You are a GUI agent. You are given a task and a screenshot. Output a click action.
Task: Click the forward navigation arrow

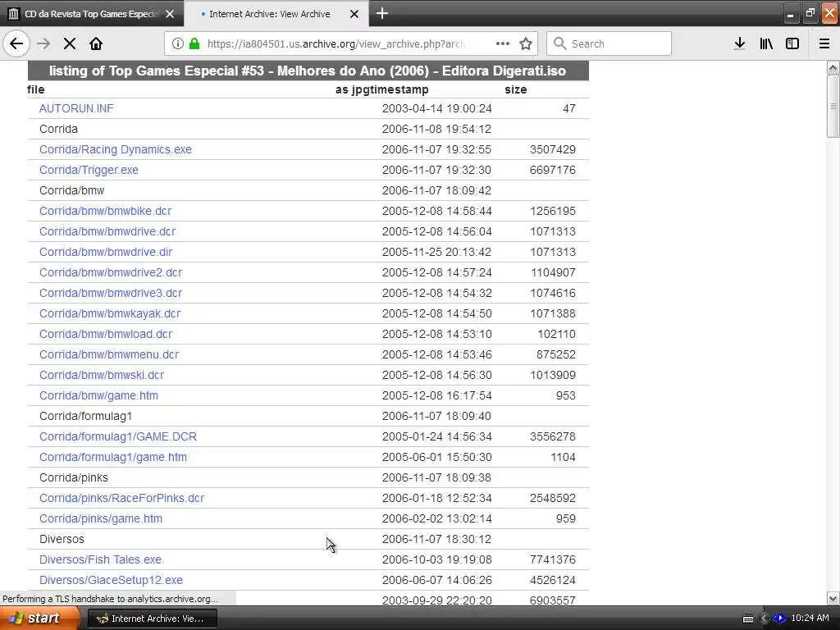click(x=43, y=43)
